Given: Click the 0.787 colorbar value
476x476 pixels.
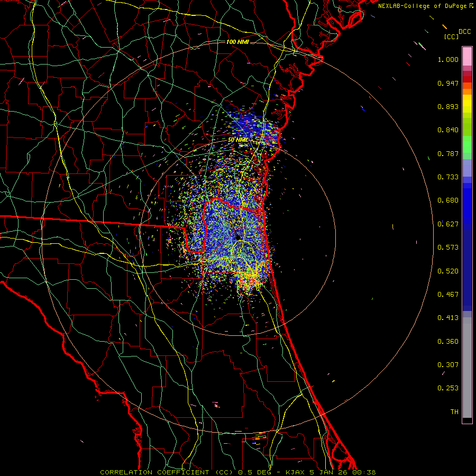Looking at the screenshot, I should (448, 153).
